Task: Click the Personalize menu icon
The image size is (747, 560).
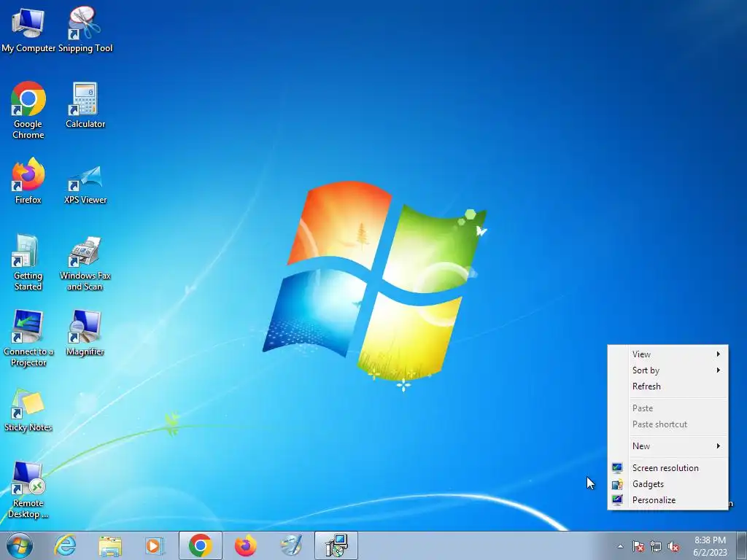Action: [x=617, y=500]
